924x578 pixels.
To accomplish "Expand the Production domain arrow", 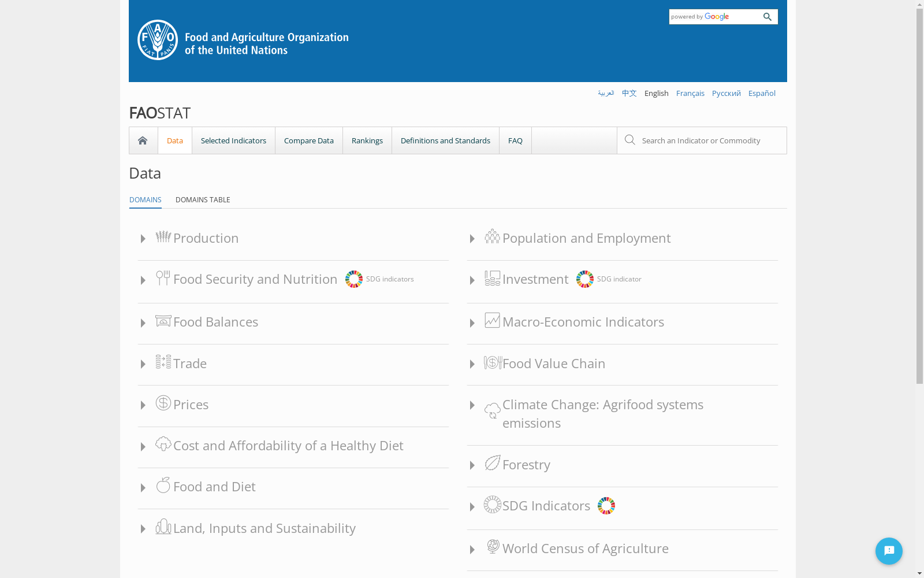I will [x=143, y=239].
